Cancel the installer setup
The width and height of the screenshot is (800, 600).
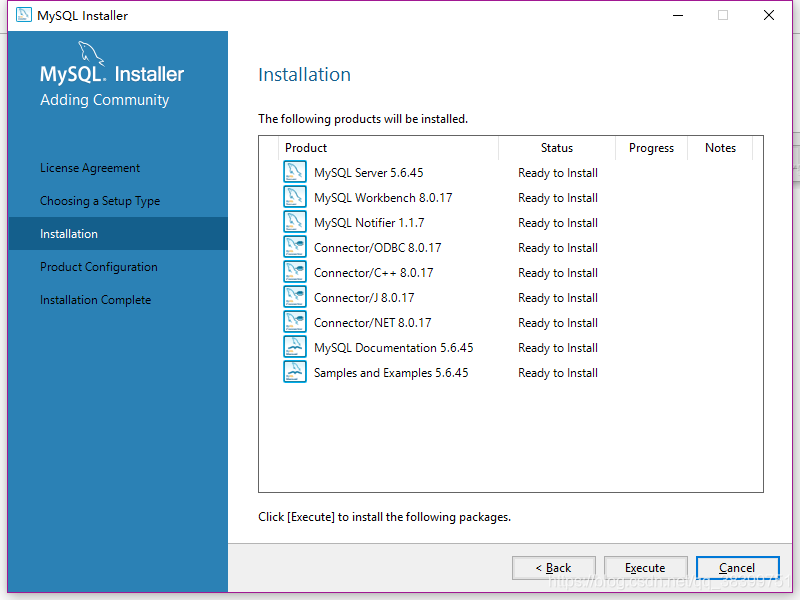(737, 568)
